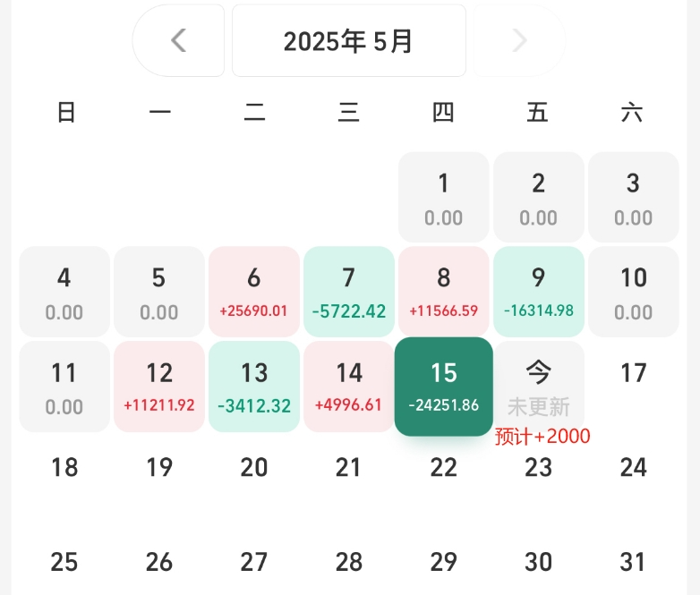This screenshot has width=700, height=595.
Task: Select May 10 showing 0.00
Action: coord(634,292)
